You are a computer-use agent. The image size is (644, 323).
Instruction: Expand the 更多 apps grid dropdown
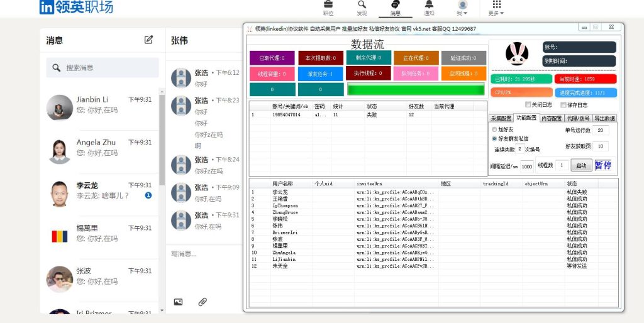point(496,9)
